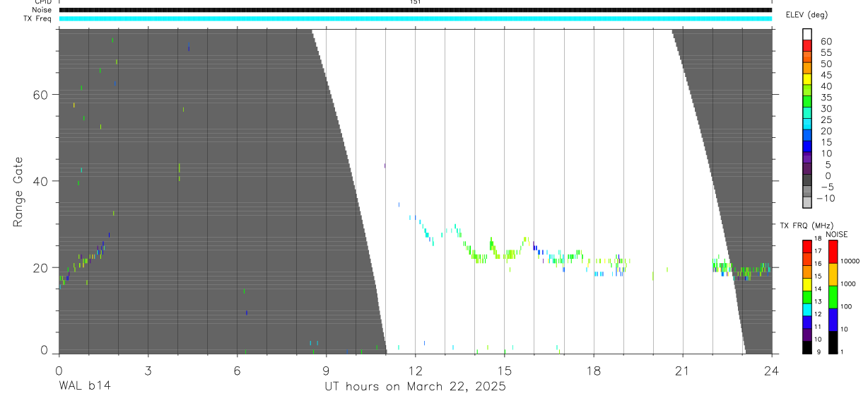Click the '6' tick on UT hours axis
868x401 pixels.
237,370
